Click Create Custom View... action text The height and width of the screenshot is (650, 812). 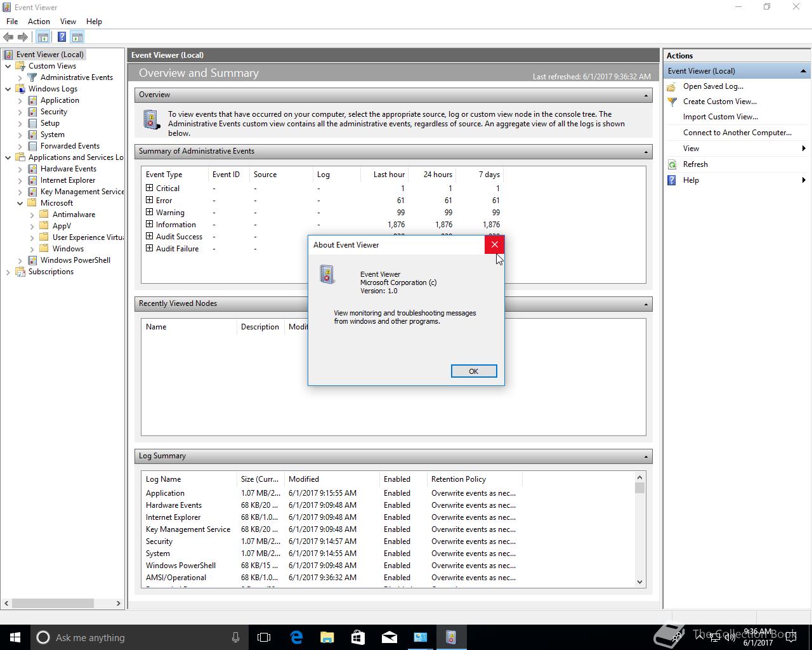coord(719,102)
